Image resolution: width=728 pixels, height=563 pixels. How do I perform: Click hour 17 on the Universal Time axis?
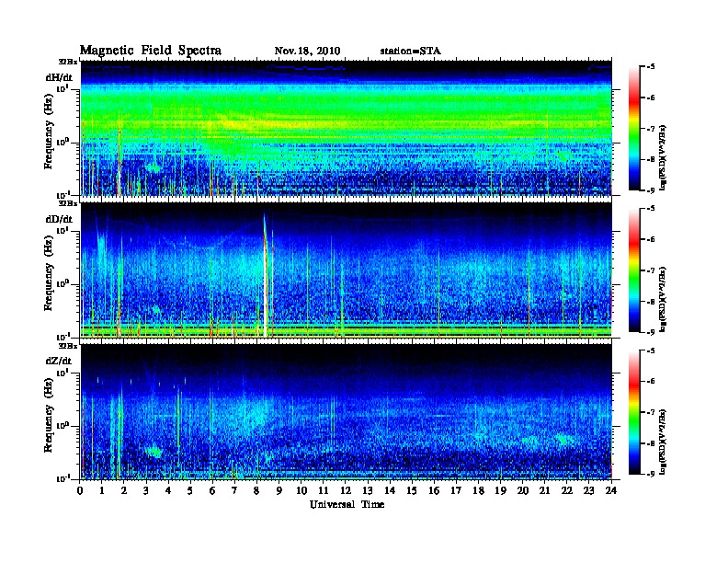[456, 490]
